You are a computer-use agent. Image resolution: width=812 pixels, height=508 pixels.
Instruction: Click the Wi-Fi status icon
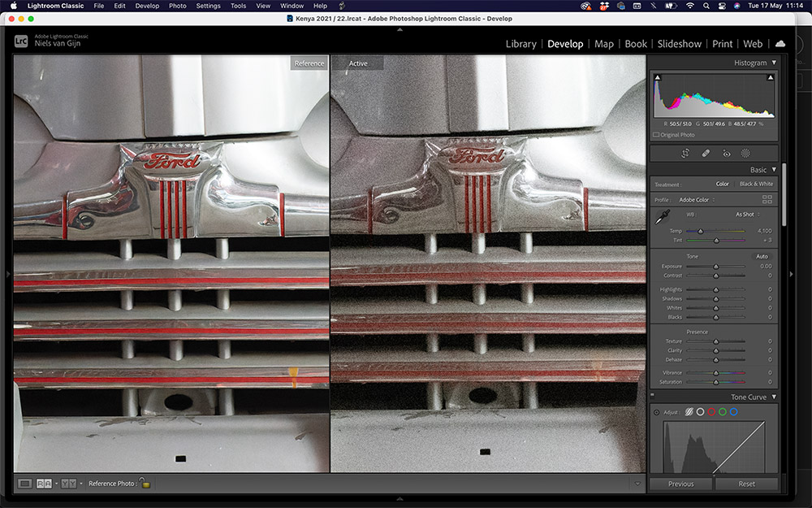pos(689,6)
